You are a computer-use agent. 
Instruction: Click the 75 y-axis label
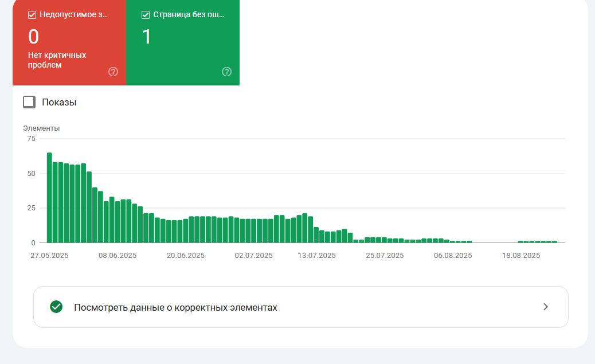coord(31,139)
